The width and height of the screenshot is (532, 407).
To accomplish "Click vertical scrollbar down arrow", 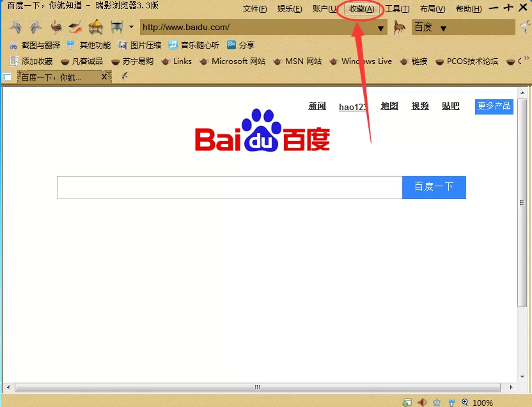I will (x=522, y=376).
